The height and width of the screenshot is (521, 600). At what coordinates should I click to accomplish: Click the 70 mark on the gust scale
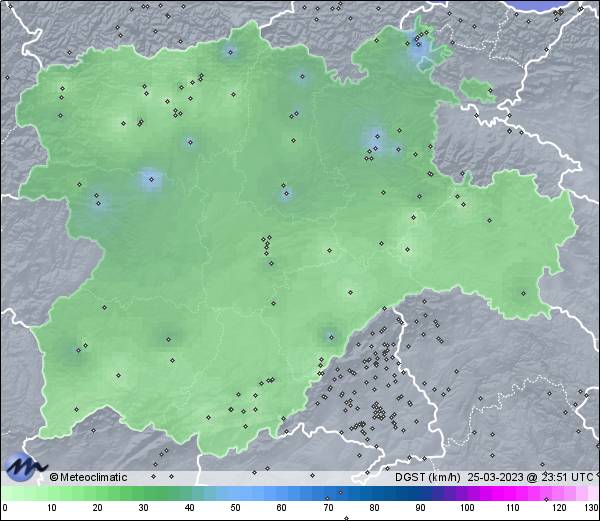click(x=328, y=509)
